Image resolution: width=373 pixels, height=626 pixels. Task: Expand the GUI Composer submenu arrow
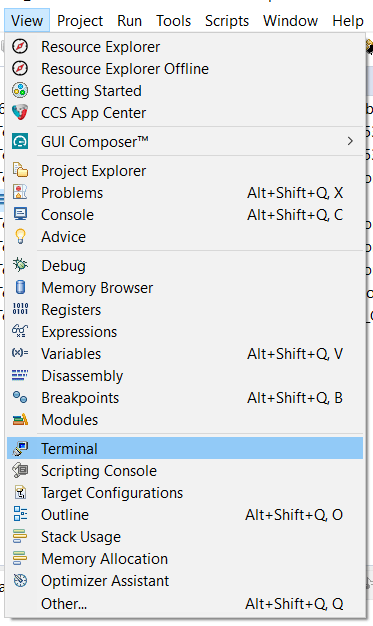click(350, 141)
